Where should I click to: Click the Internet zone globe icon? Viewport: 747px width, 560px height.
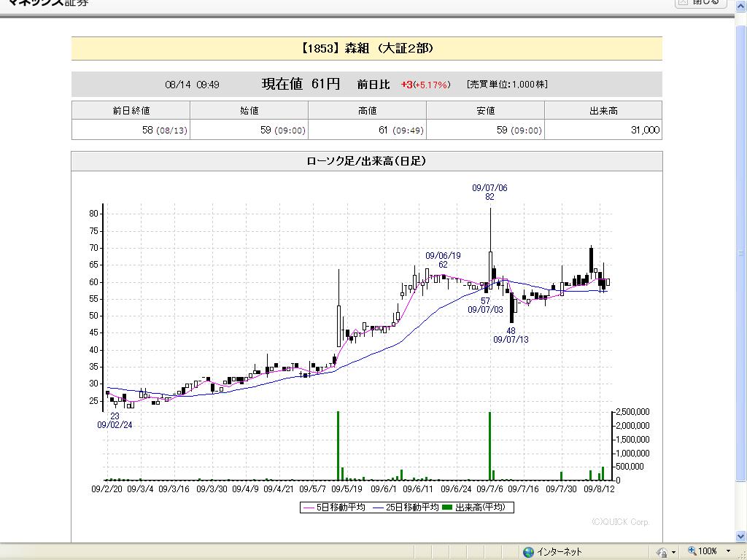point(528,552)
